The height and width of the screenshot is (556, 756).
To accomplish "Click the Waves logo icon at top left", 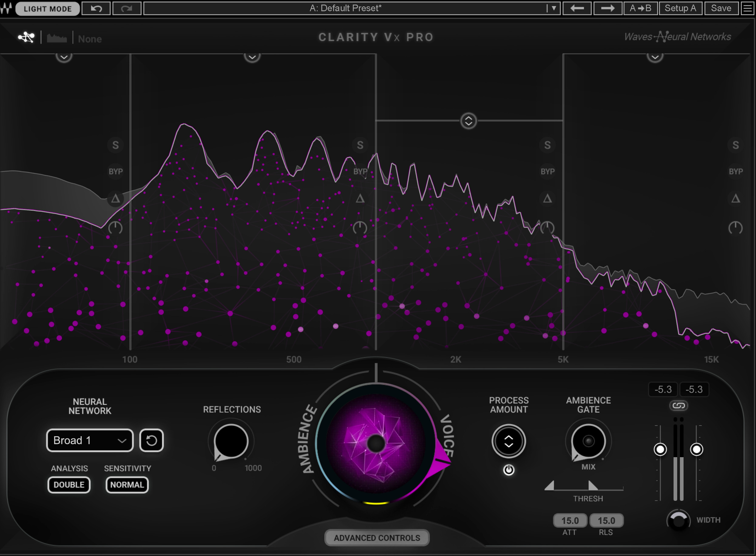I will pyautogui.click(x=6, y=8).
